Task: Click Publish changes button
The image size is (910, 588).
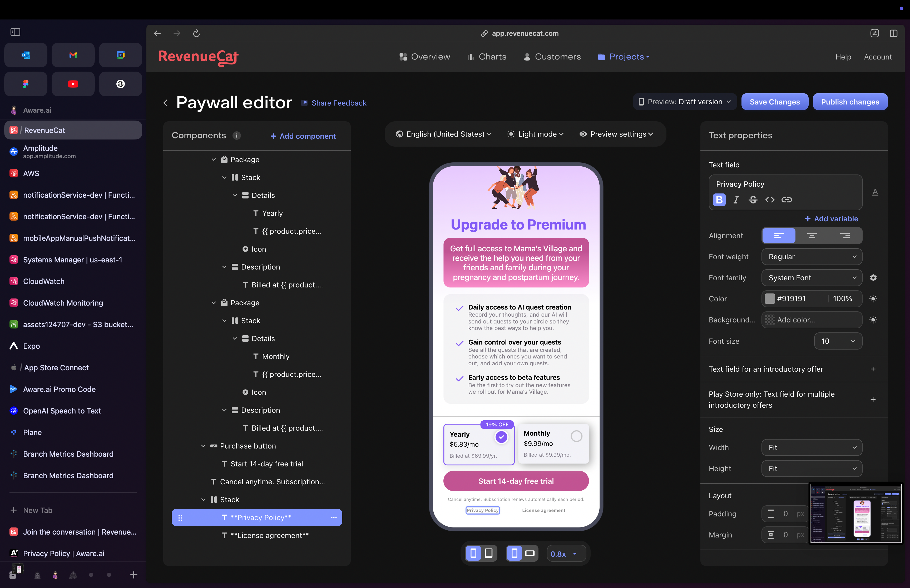Action: tap(850, 102)
